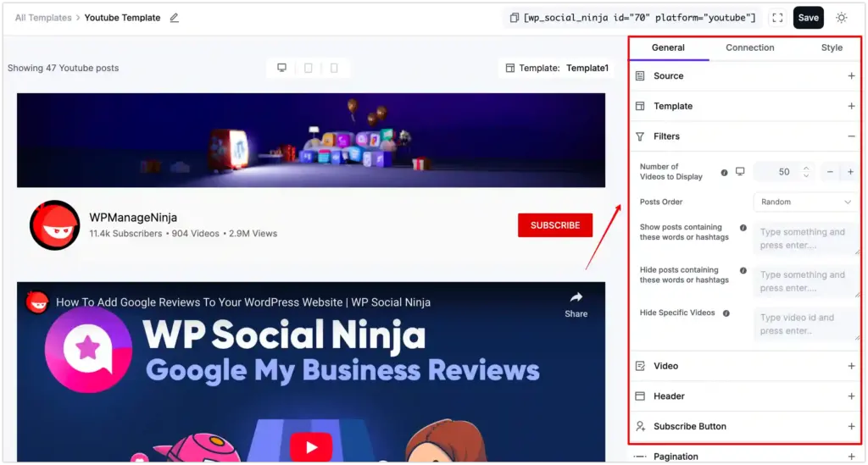Screen dimensions: 868x465
Task: Switch to the Style tab
Action: 832,48
